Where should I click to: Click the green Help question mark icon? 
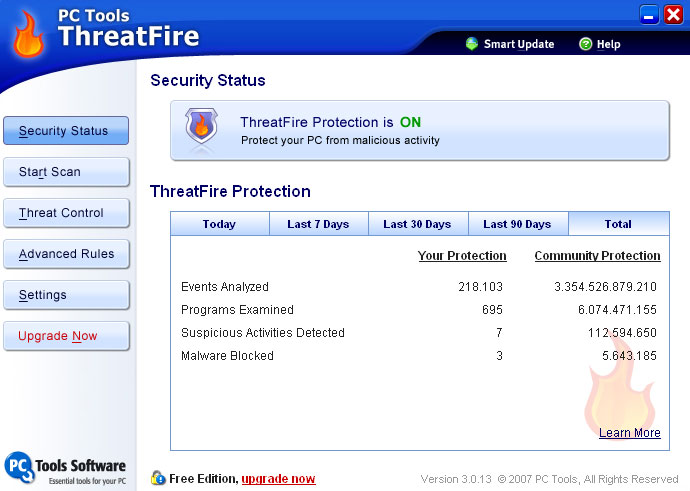pos(587,44)
